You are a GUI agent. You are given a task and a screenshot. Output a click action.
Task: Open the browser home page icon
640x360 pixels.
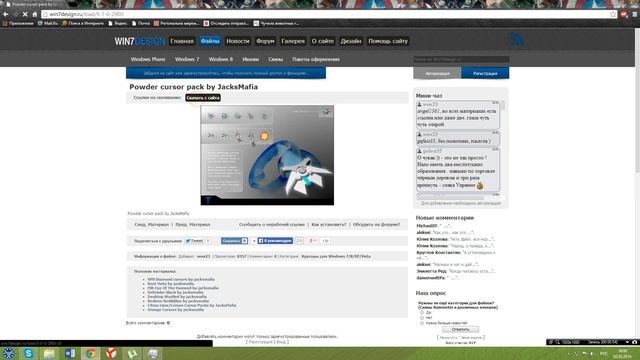coord(35,14)
